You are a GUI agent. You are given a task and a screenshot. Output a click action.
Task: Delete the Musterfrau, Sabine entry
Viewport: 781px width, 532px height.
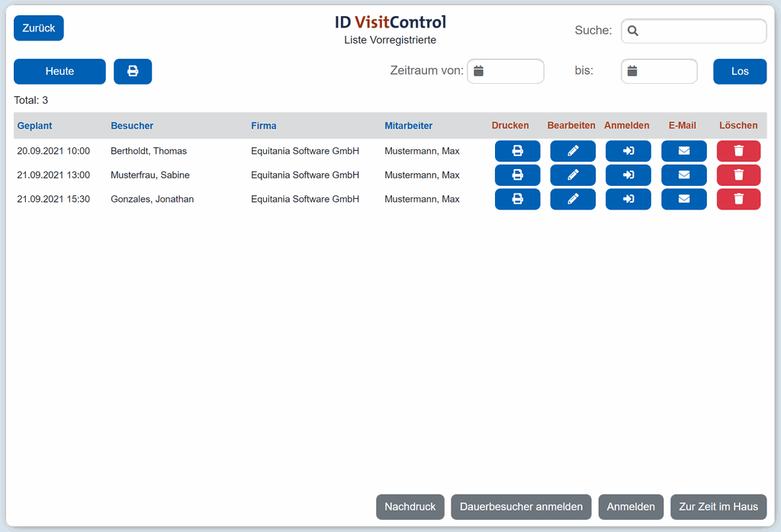pyautogui.click(x=738, y=175)
